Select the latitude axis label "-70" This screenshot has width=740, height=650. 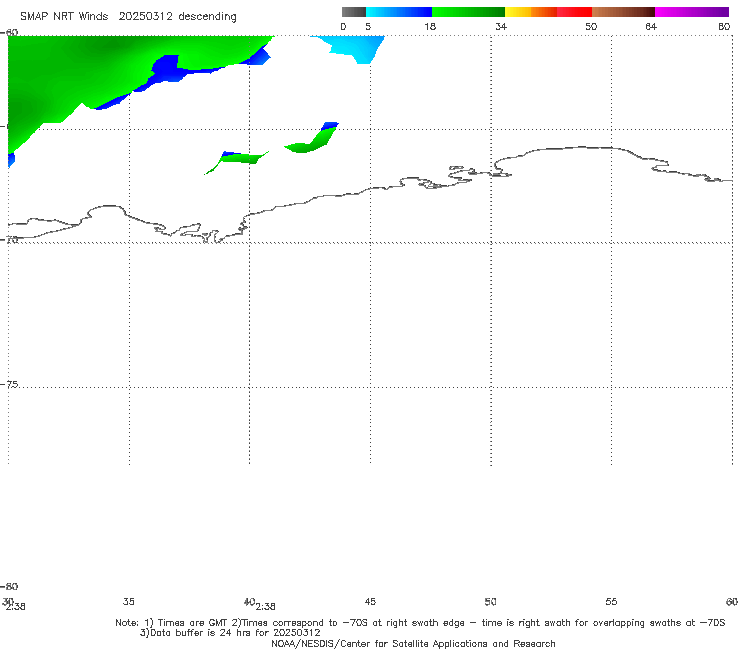tap(9, 239)
